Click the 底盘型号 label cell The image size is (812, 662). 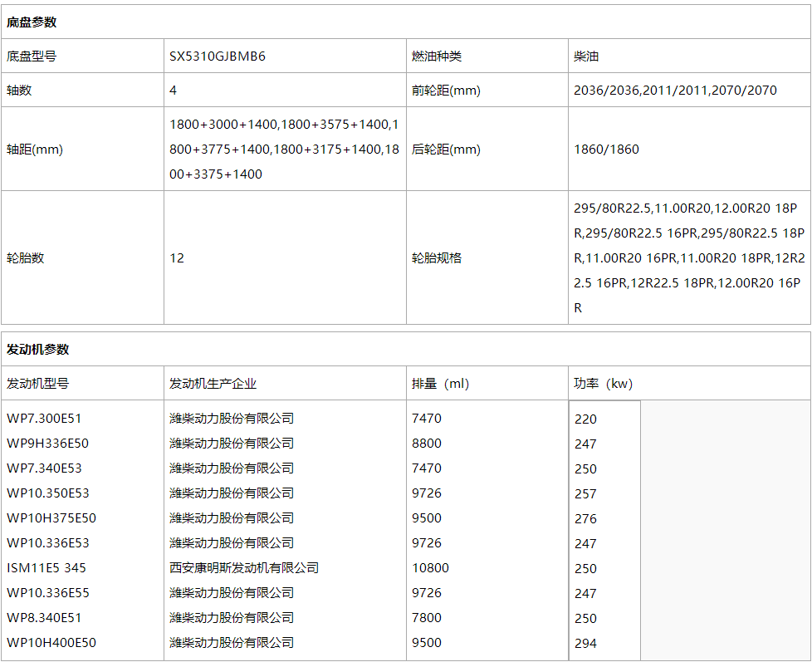[32, 56]
